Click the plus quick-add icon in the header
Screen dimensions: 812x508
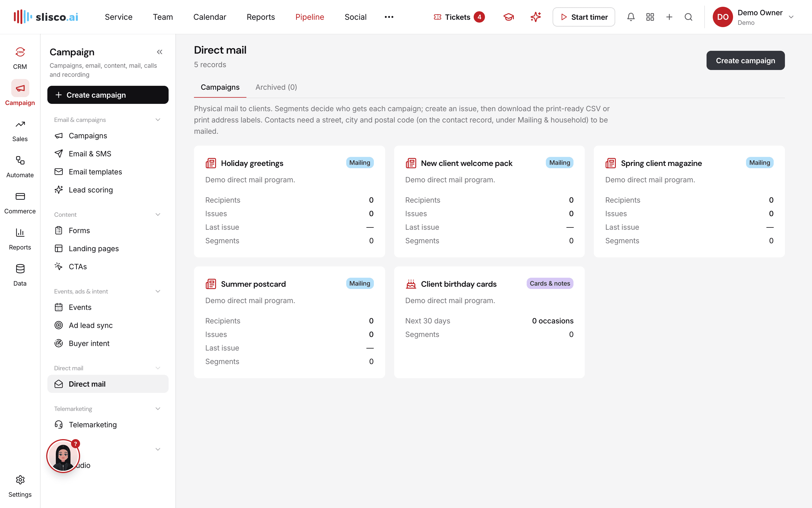pos(669,17)
